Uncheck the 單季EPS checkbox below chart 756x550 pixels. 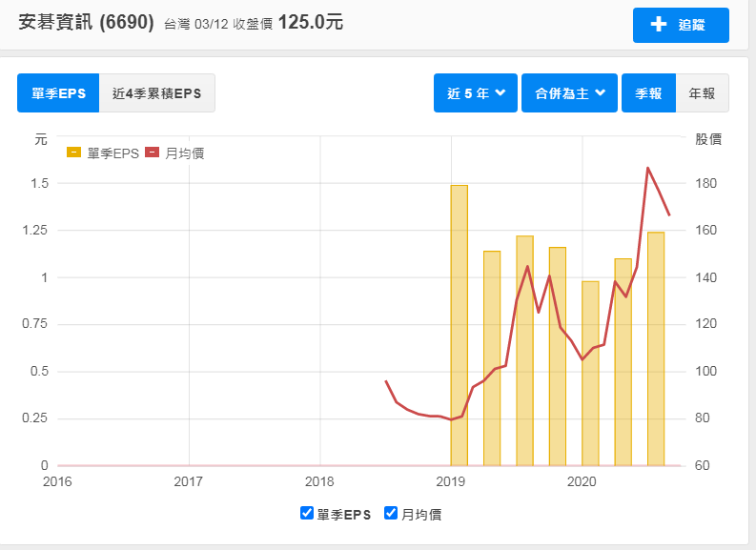tap(307, 513)
